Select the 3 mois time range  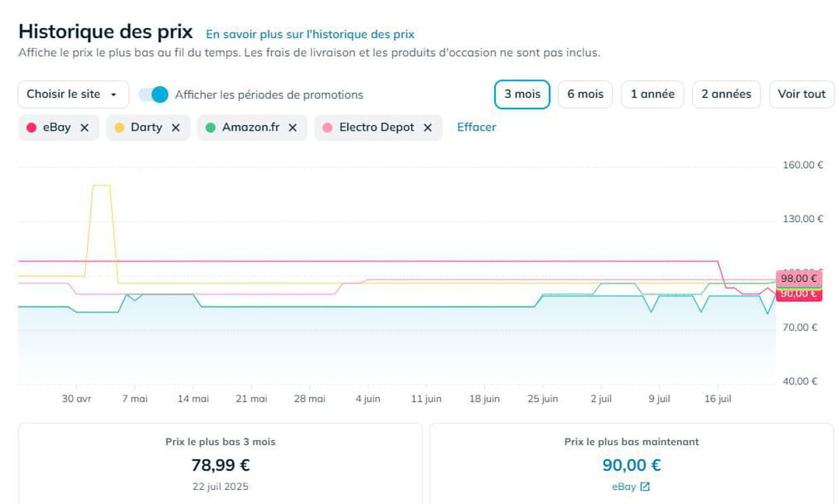(522, 95)
